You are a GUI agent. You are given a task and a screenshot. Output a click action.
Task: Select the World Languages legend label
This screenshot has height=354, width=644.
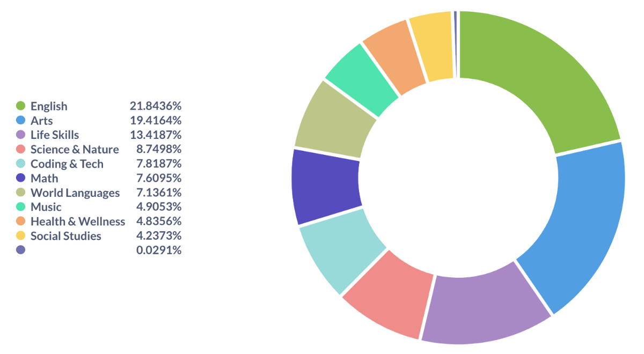point(75,193)
